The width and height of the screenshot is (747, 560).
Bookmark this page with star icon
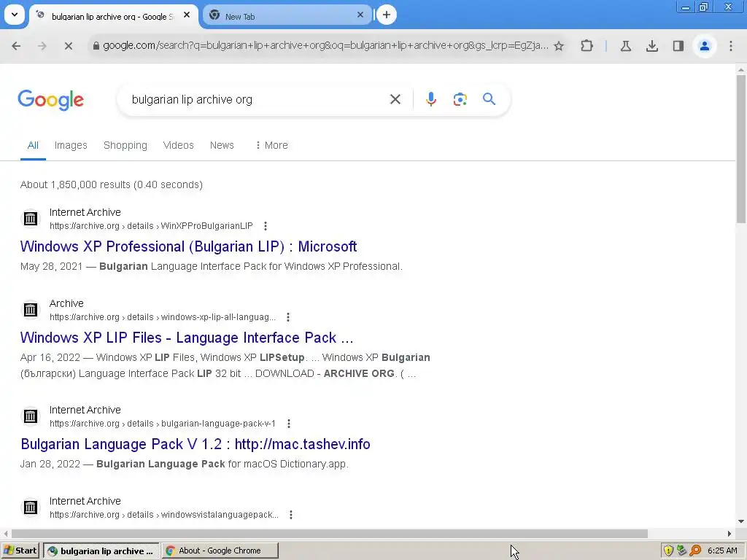pyautogui.click(x=559, y=46)
